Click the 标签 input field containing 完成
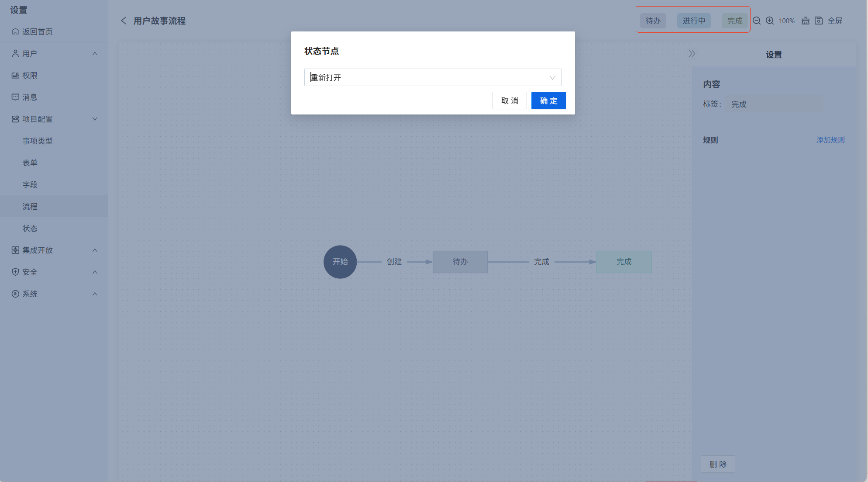The image size is (868, 482). pos(774,104)
